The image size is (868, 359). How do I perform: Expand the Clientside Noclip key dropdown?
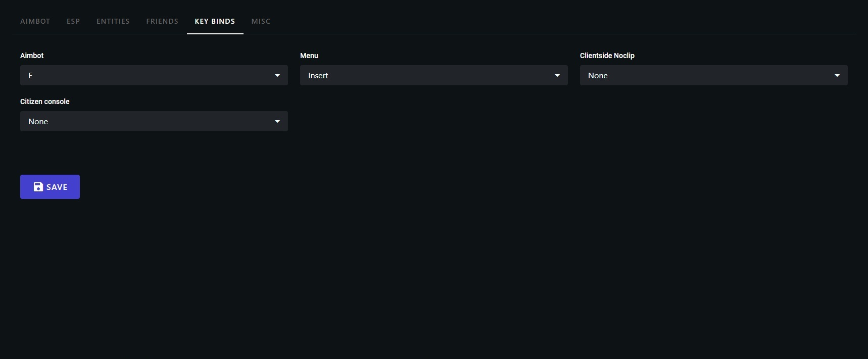point(707,75)
